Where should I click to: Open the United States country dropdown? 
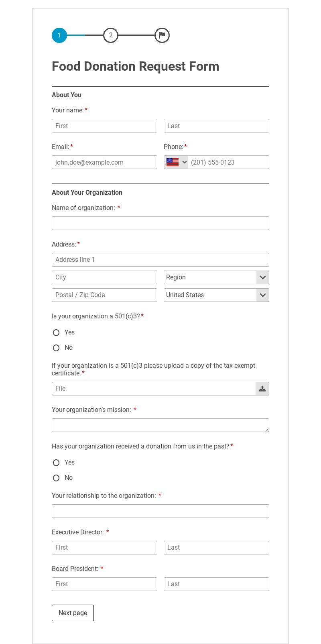tap(216, 295)
